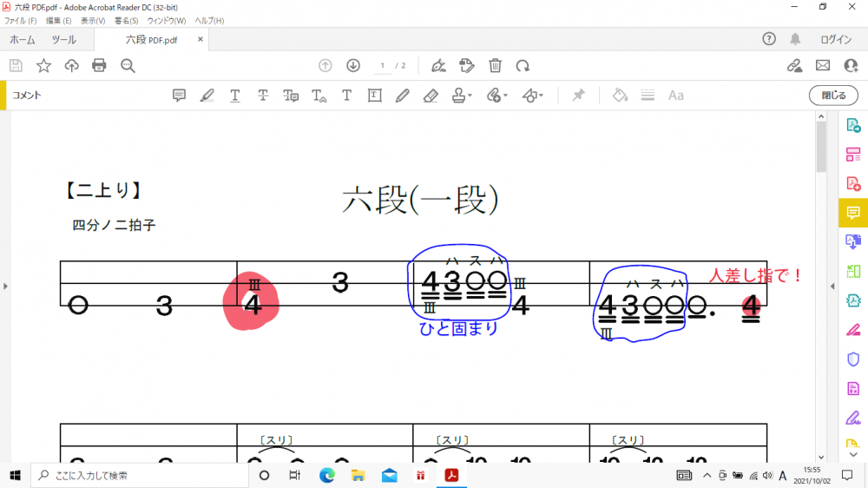
Task: Activate the eraser tool
Action: (431, 96)
